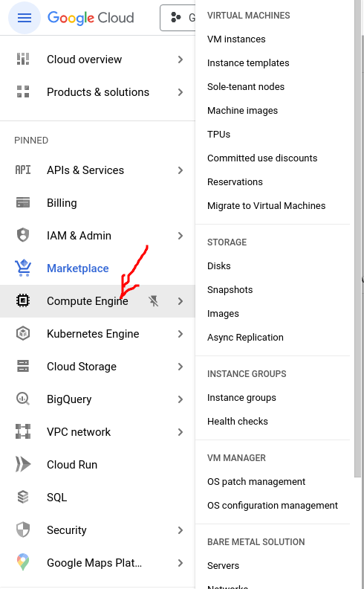Viewport: 364px width, 589px height.
Task: Click the Compute Engine chip icon
Action: click(x=23, y=300)
